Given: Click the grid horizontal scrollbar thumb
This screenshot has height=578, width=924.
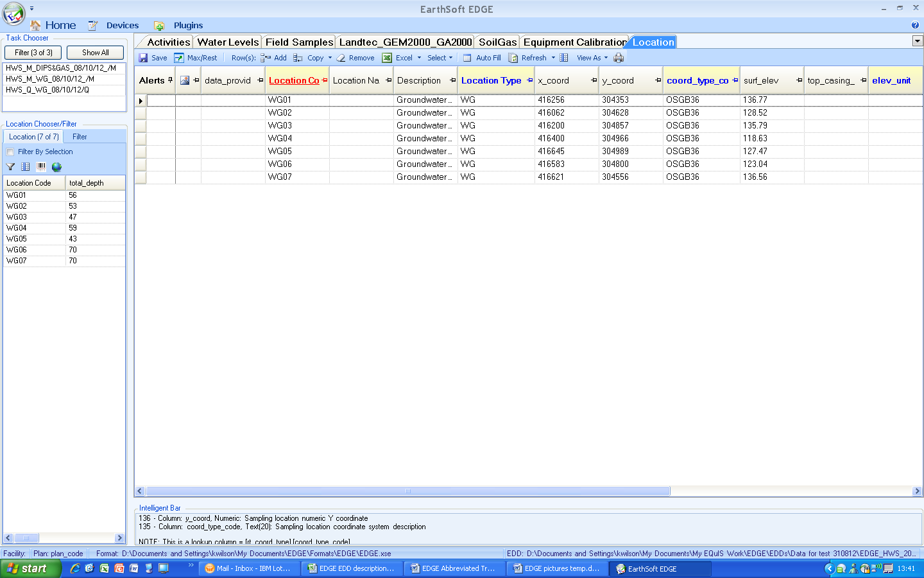Looking at the screenshot, I should coord(407,491).
